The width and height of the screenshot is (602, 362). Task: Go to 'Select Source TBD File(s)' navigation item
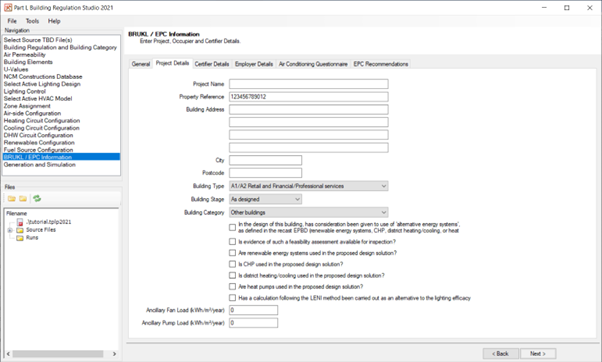tap(38, 40)
